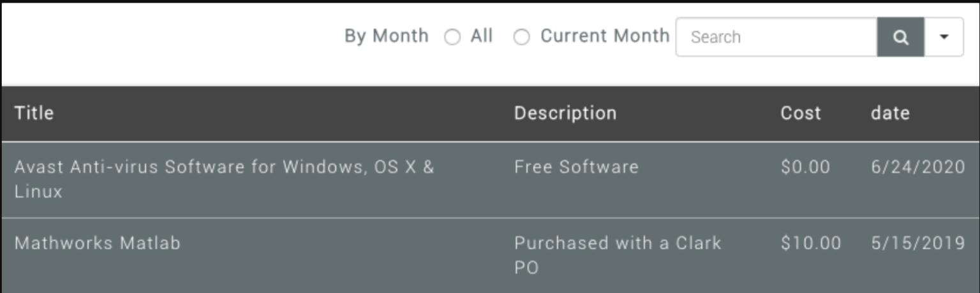Screen dimensions: 980x293
Task: Click the Free Software description cell
Action: tap(576, 168)
